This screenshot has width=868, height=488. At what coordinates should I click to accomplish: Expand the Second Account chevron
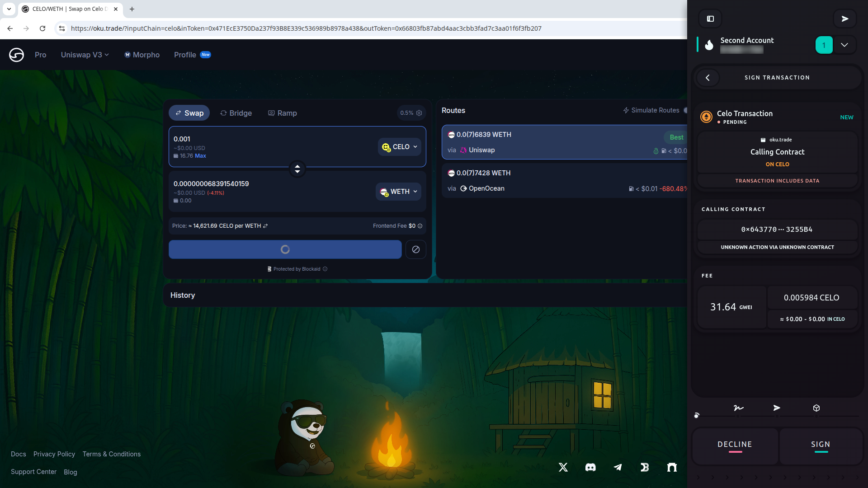pyautogui.click(x=844, y=45)
